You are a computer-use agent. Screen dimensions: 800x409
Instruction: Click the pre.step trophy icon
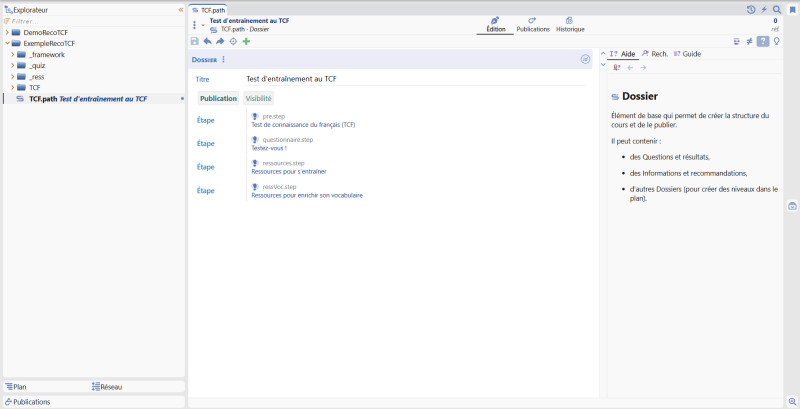[255, 117]
